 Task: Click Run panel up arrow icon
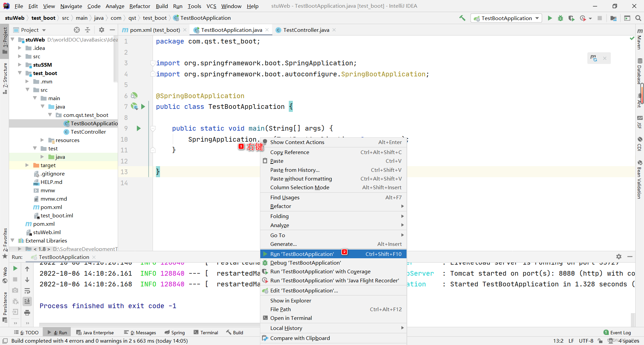coord(27,269)
